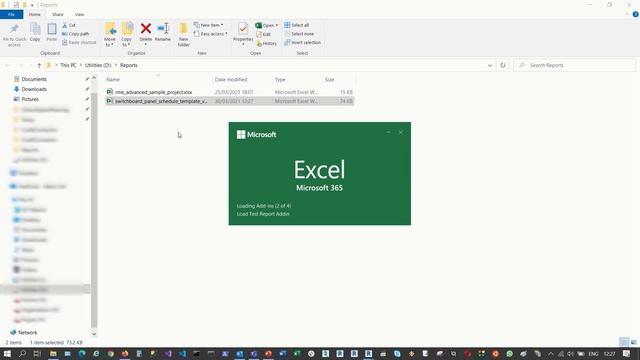The height and width of the screenshot is (360, 640).
Task: Click the Rename icon in Organize group
Action: tap(163, 29)
